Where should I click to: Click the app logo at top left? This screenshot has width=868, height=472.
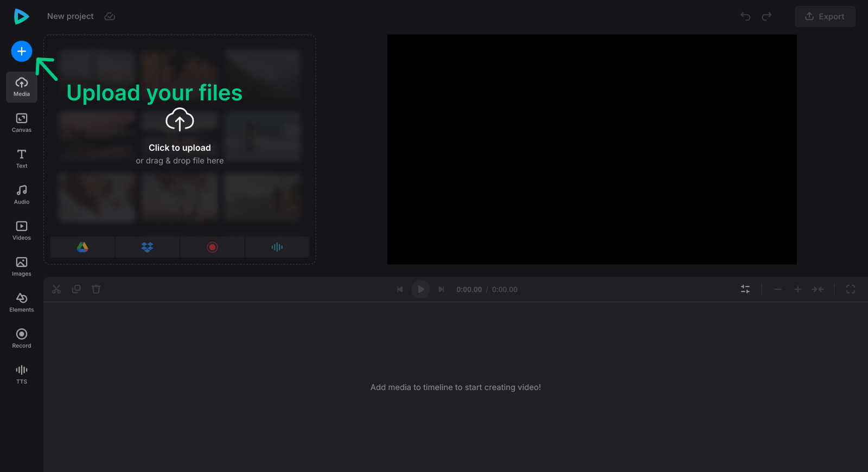click(x=21, y=16)
